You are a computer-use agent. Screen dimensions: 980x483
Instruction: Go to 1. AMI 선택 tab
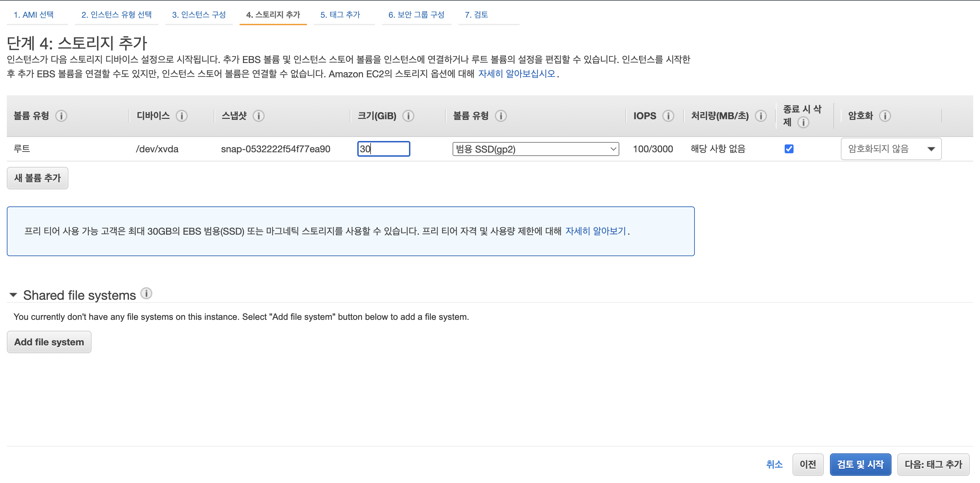point(33,15)
